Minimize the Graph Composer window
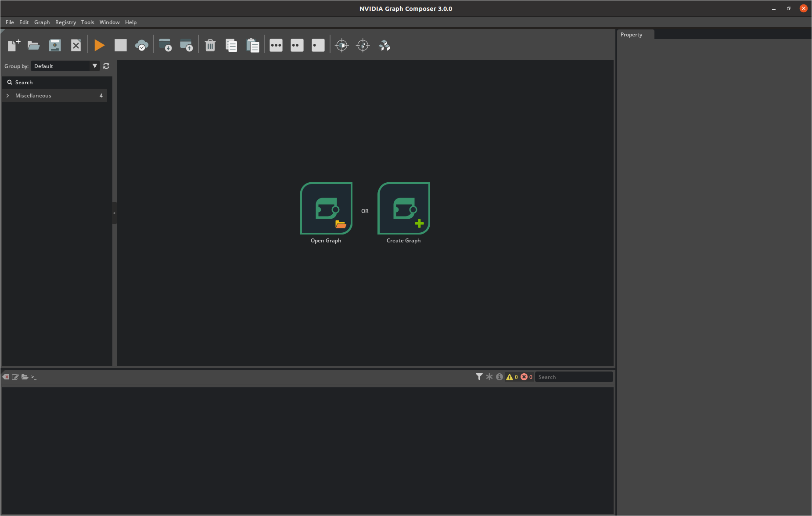This screenshot has width=812, height=516. tap(774, 9)
